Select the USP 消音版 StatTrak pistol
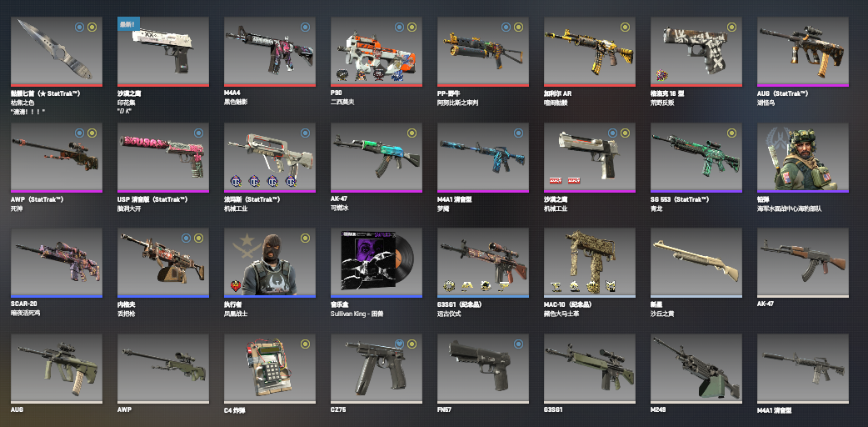The height and width of the screenshot is (427, 868). pos(163,158)
